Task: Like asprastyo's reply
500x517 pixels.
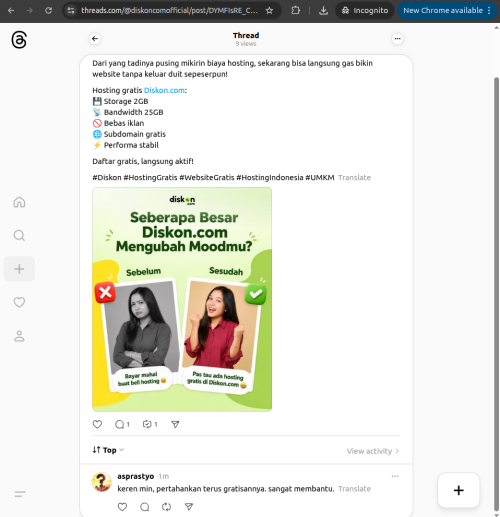Action: tap(122, 507)
